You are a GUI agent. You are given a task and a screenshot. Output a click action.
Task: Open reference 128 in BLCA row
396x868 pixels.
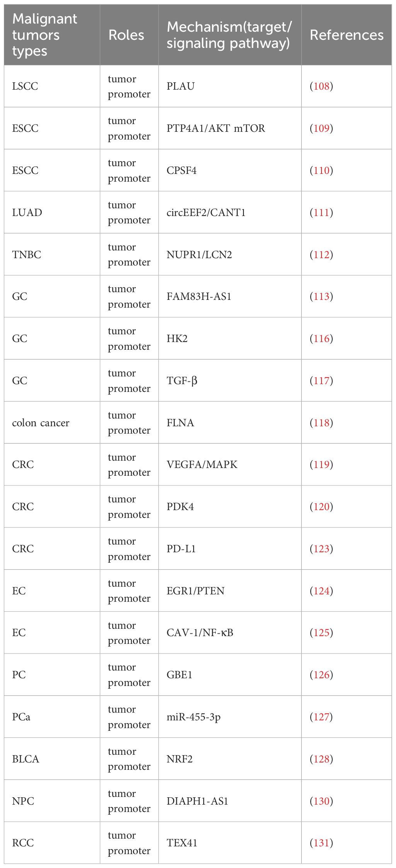[321, 759]
